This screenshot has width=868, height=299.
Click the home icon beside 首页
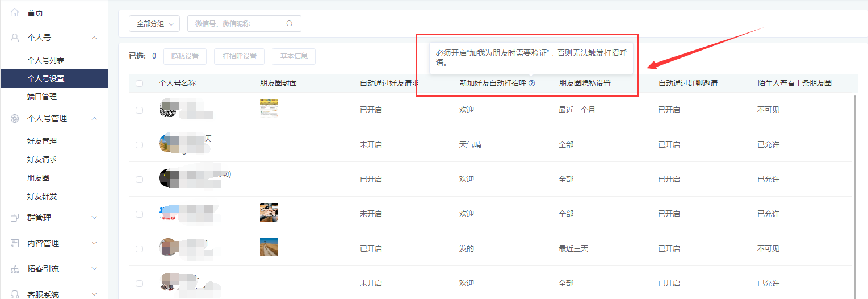(x=15, y=13)
